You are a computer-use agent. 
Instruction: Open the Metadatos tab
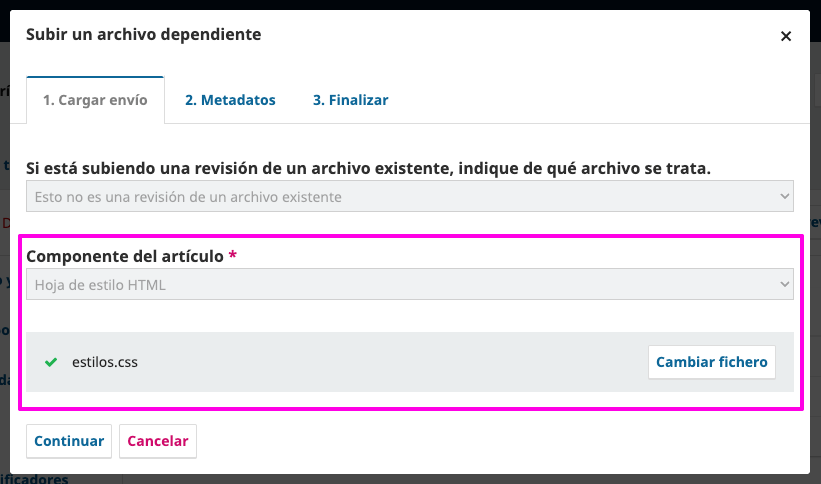[x=230, y=100]
